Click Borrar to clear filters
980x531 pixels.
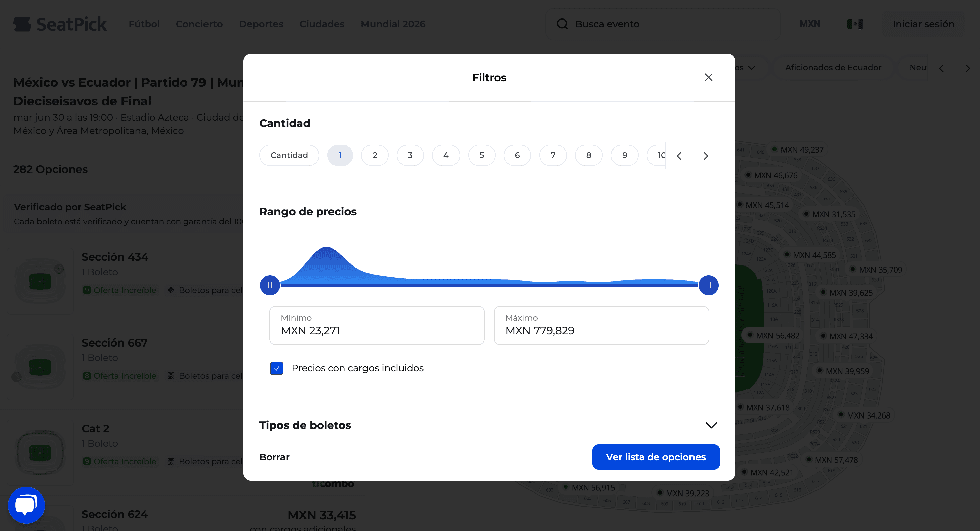pyautogui.click(x=274, y=457)
